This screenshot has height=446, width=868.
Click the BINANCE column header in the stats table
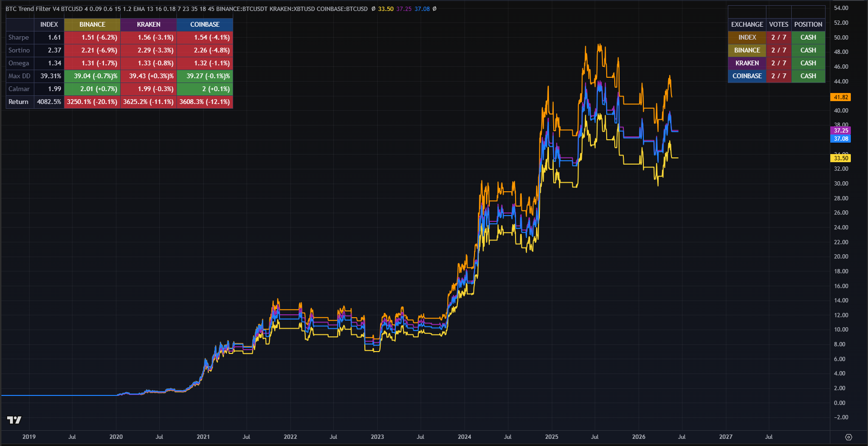(93, 24)
